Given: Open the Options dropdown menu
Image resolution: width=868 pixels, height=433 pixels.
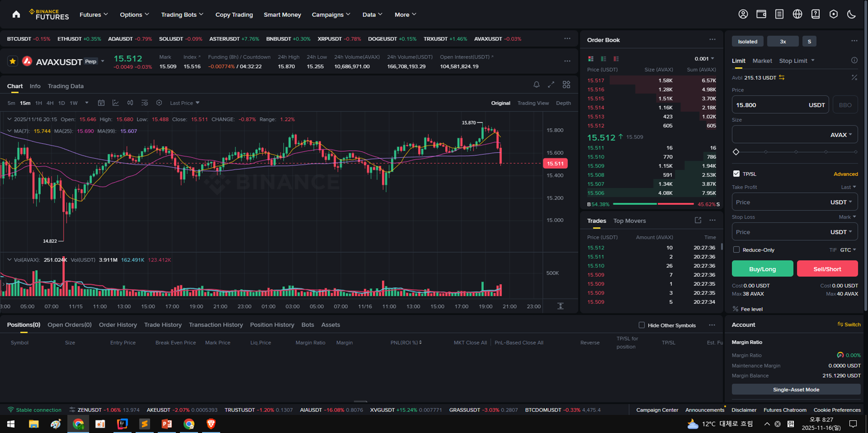Looking at the screenshot, I should pyautogui.click(x=134, y=14).
